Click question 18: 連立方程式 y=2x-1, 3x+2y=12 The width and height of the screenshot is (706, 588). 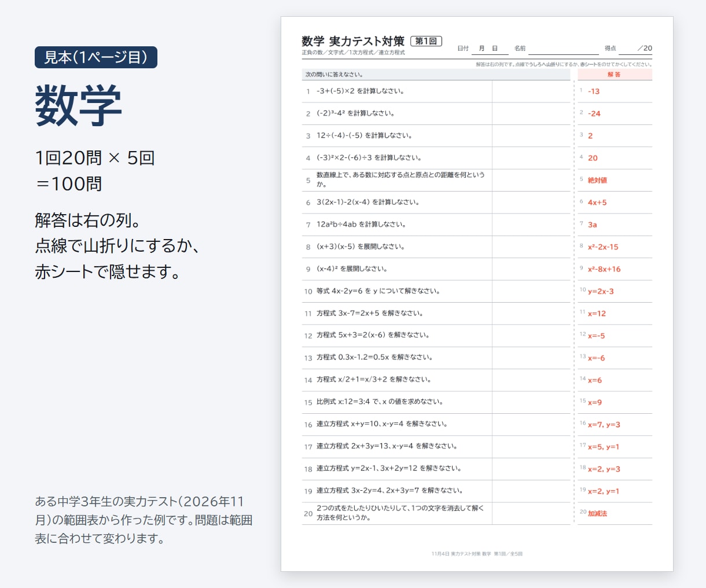389,468
